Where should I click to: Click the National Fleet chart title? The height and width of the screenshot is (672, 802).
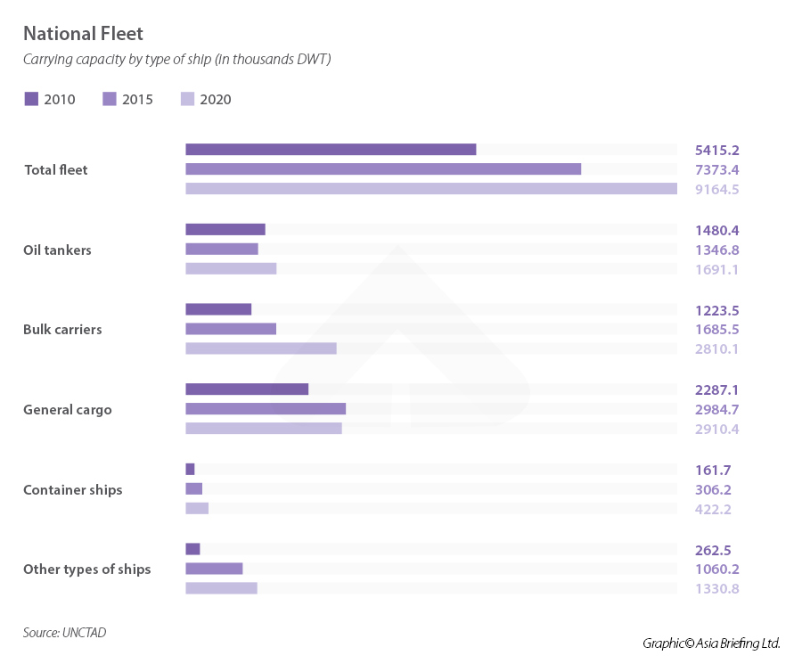[83, 34]
